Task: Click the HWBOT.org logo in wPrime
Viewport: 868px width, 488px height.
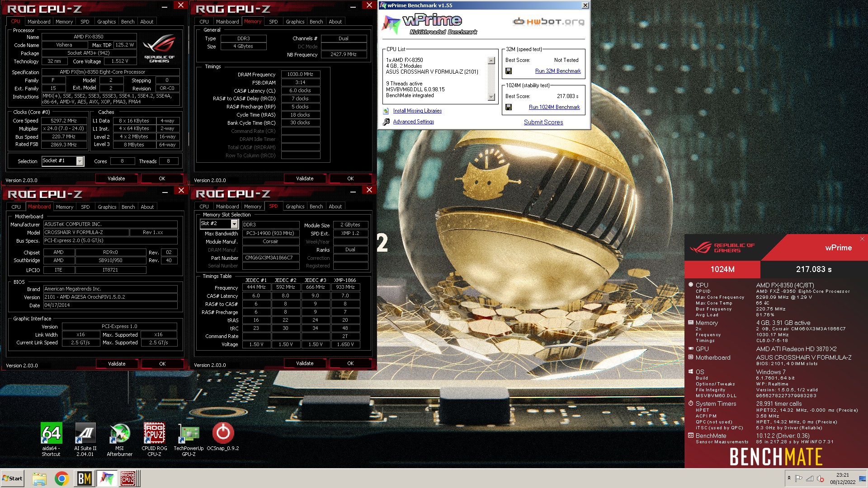Action: click(548, 21)
